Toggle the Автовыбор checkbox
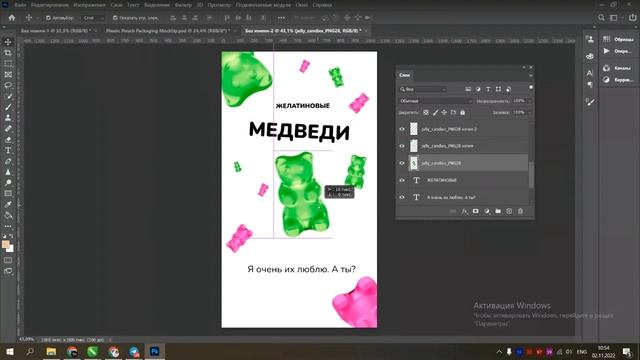The image size is (640, 360). coord(48,18)
